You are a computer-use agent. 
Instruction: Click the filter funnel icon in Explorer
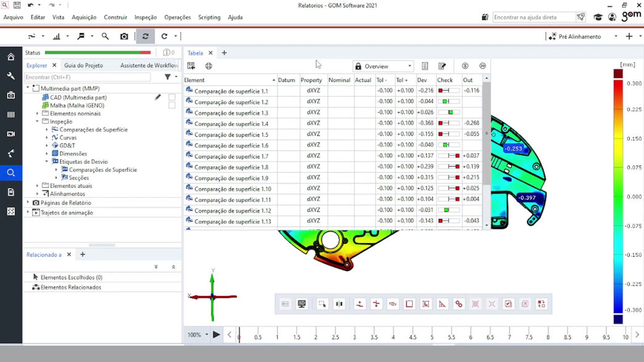168,77
